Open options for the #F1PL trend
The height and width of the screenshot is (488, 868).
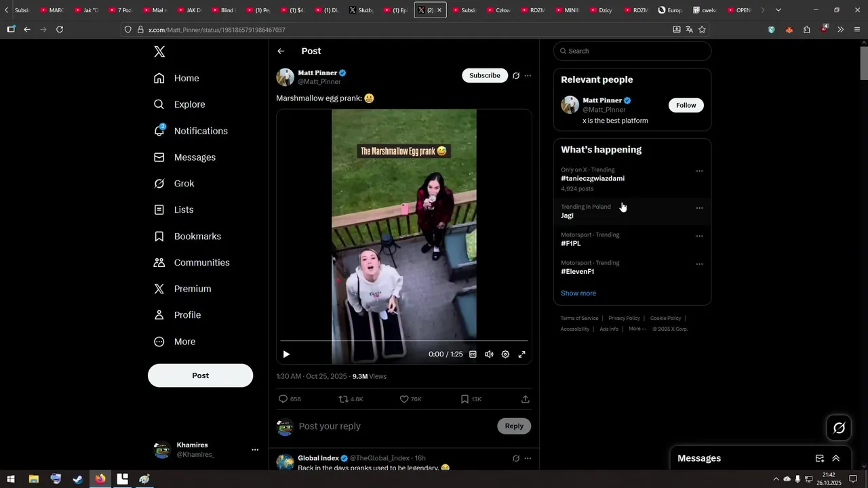point(699,236)
